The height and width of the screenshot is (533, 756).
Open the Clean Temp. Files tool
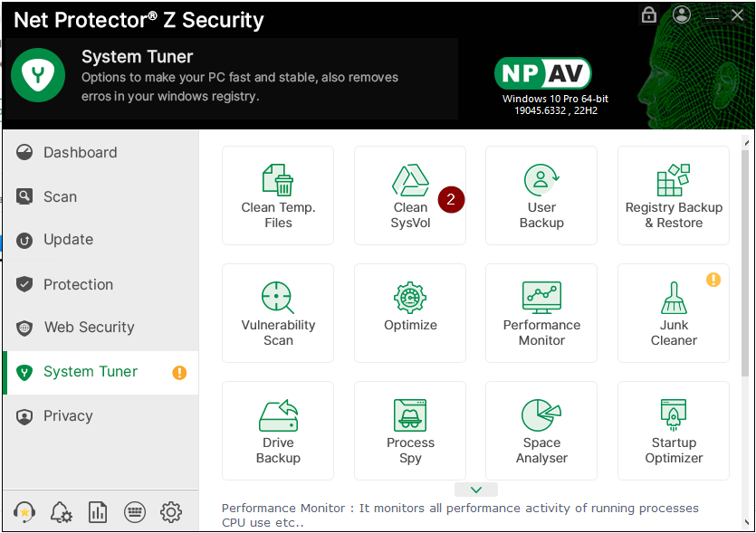pyautogui.click(x=278, y=195)
